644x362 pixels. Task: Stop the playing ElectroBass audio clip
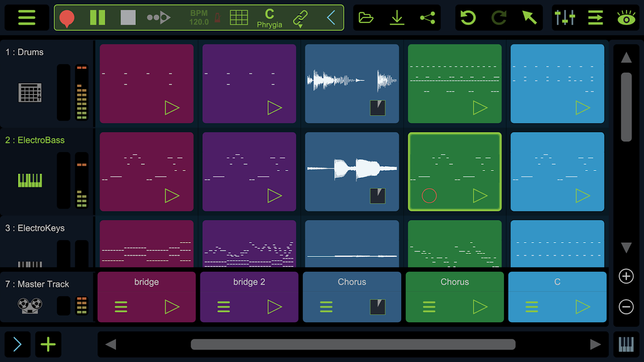coord(378,195)
